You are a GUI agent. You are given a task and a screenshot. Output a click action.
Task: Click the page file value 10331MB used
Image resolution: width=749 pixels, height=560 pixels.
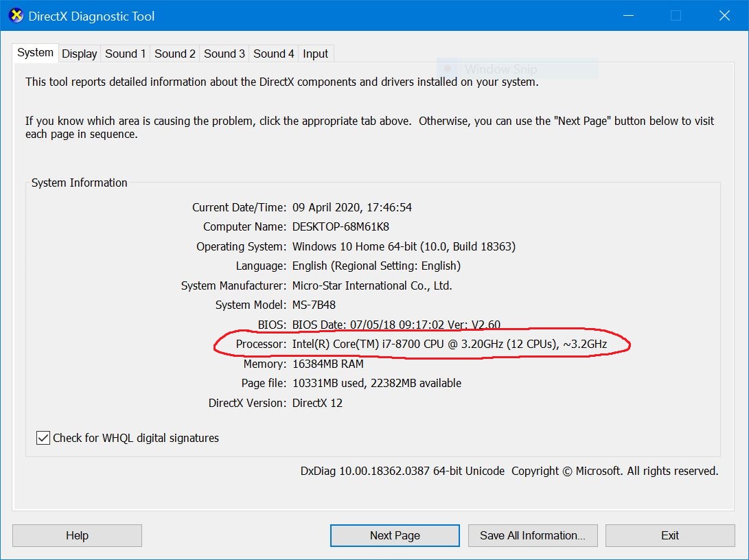pyautogui.click(x=377, y=384)
